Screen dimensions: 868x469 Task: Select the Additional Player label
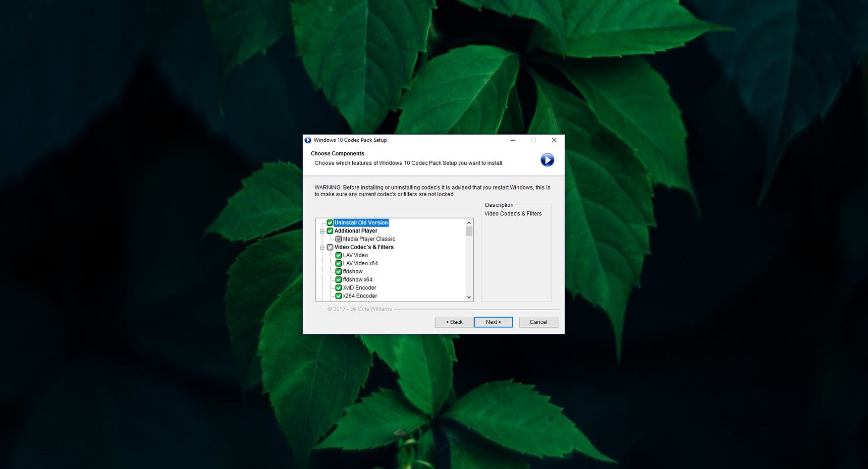pyautogui.click(x=356, y=231)
